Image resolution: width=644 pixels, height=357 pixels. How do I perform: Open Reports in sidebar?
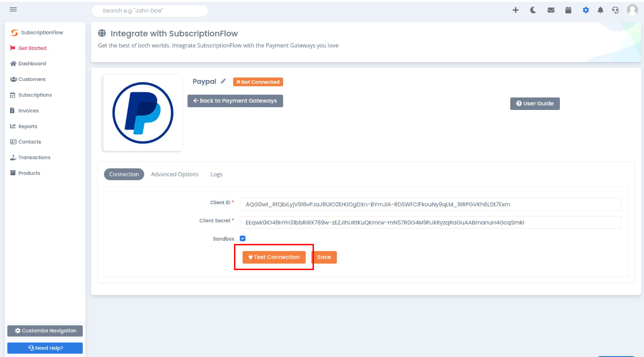(23, 127)
